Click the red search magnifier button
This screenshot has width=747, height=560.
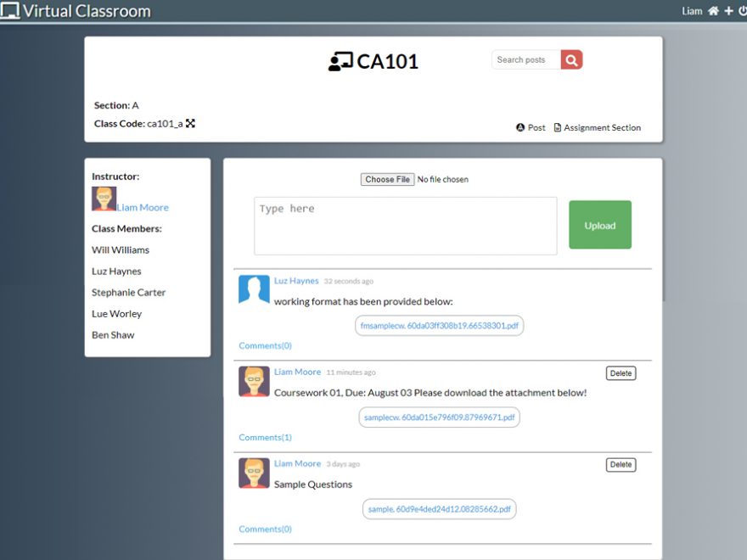pos(571,60)
